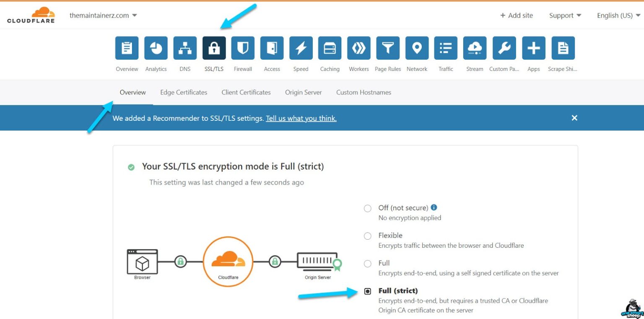Screen dimensions: 644x319
Task: Dismiss the Recommender notification banner
Action: pos(574,118)
